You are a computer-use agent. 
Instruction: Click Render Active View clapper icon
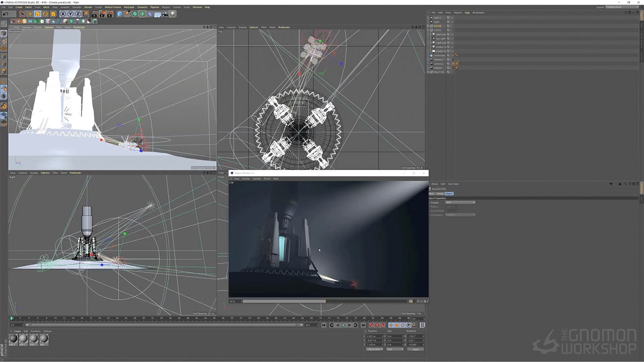[x=95, y=14]
